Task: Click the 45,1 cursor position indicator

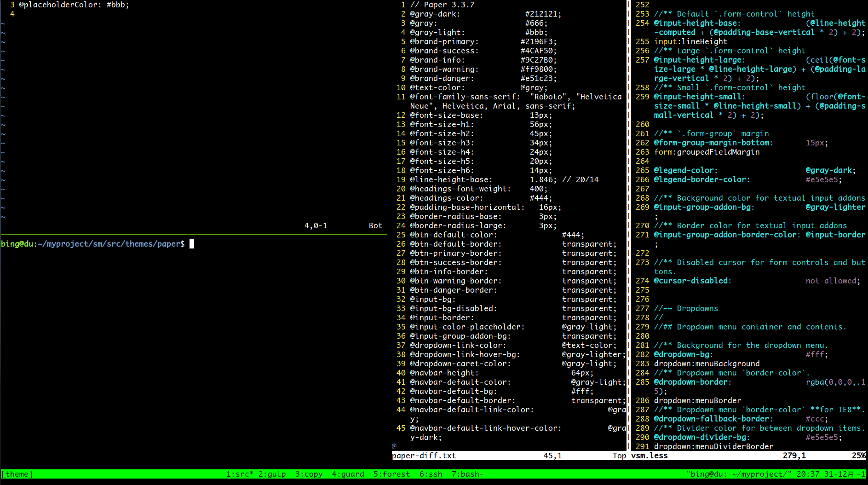Action: 552,456
